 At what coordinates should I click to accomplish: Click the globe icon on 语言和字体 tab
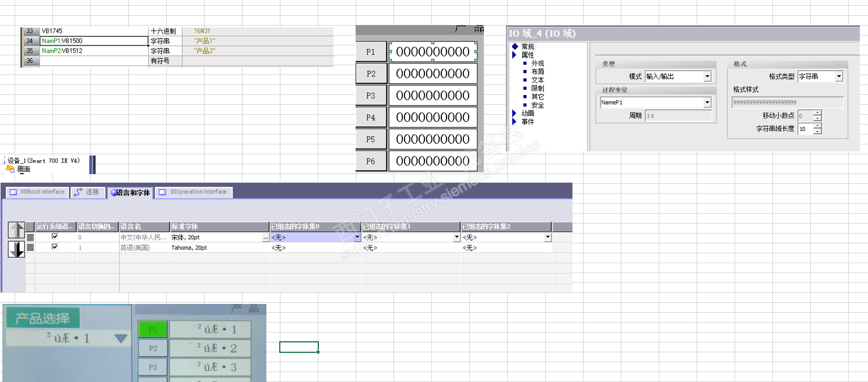[x=113, y=192]
